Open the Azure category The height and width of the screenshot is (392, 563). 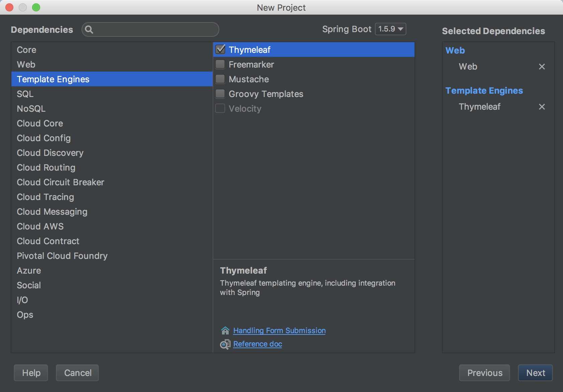point(112,270)
